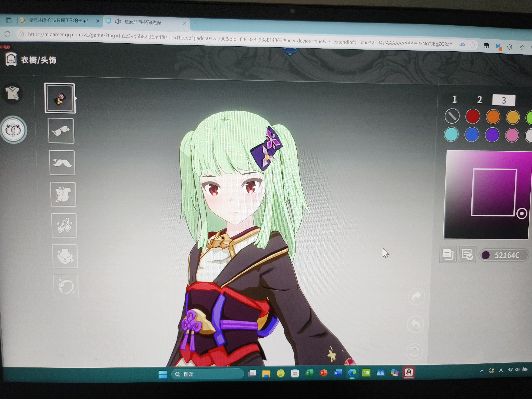
Task: Pick the purple color swatch
Action: 492,135
